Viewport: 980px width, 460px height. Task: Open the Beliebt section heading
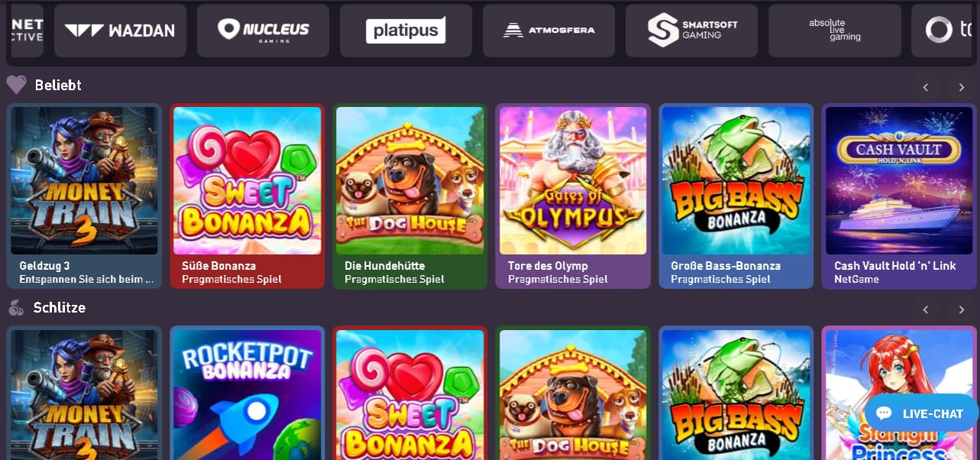(58, 85)
